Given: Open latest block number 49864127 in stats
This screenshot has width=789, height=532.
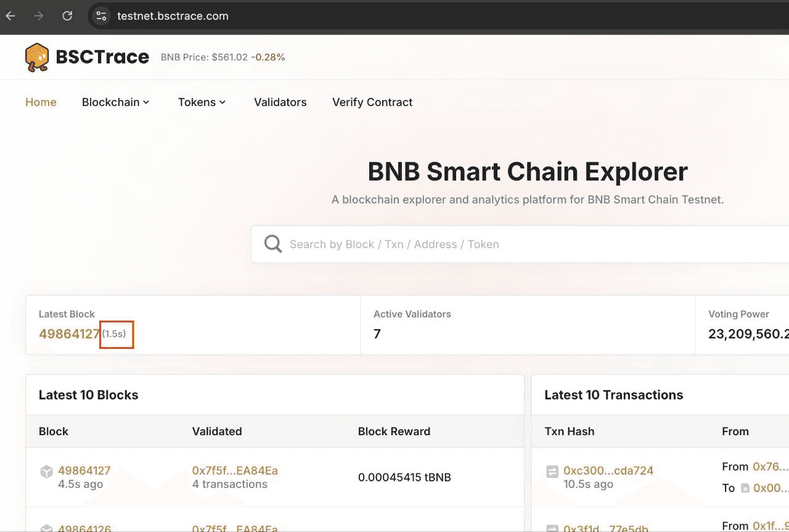Looking at the screenshot, I should (x=69, y=334).
